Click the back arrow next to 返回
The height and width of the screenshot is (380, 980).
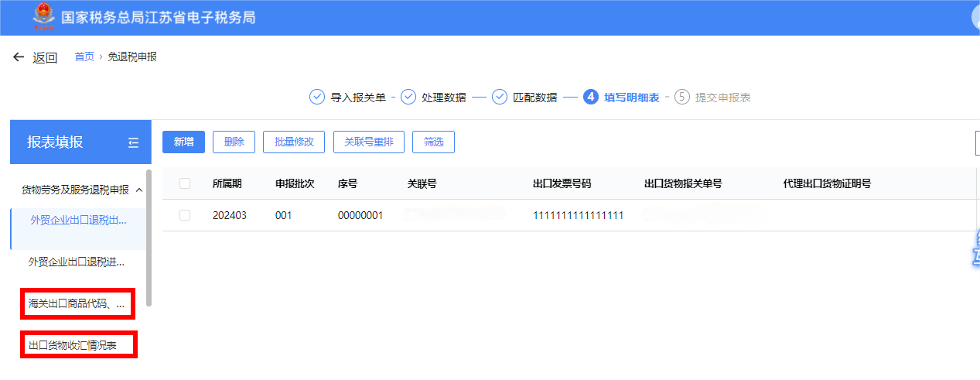(19, 57)
